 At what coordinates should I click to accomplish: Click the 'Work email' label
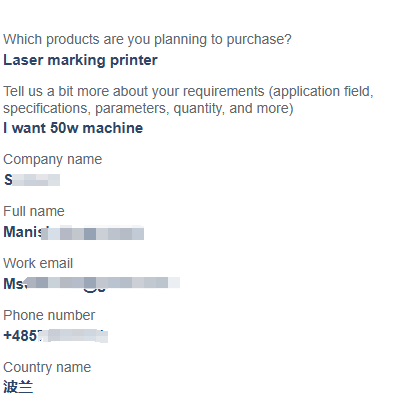(x=38, y=263)
